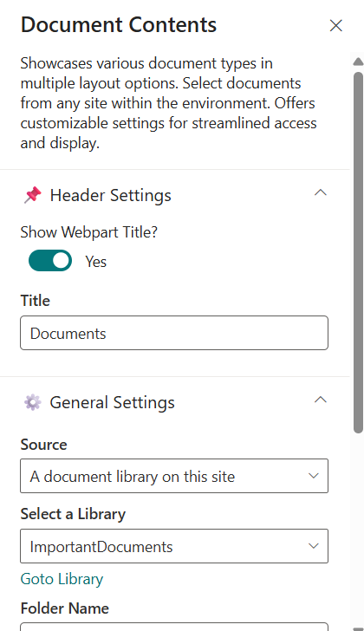Click the scrollbar up arrow
364x631 pixels.
tap(359, 62)
